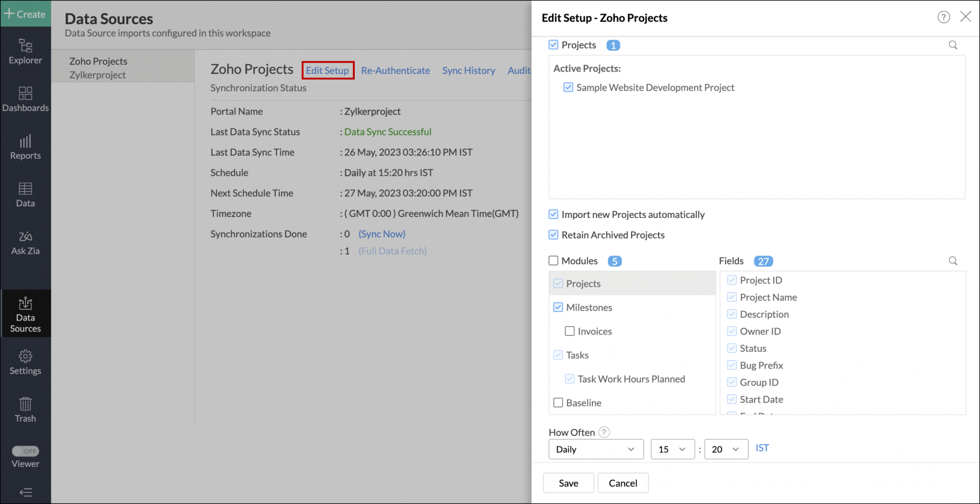This screenshot has width=980, height=504.
Task: Uncheck Import new Projects automatically
Action: click(553, 215)
